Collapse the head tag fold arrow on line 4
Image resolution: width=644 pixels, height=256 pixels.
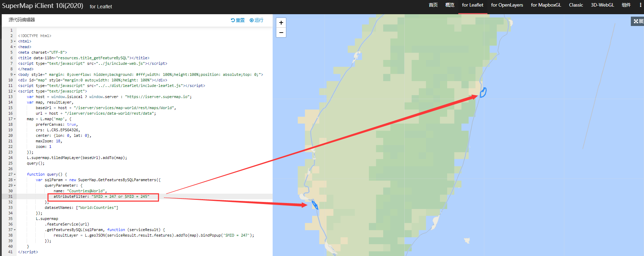coord(15,47)
